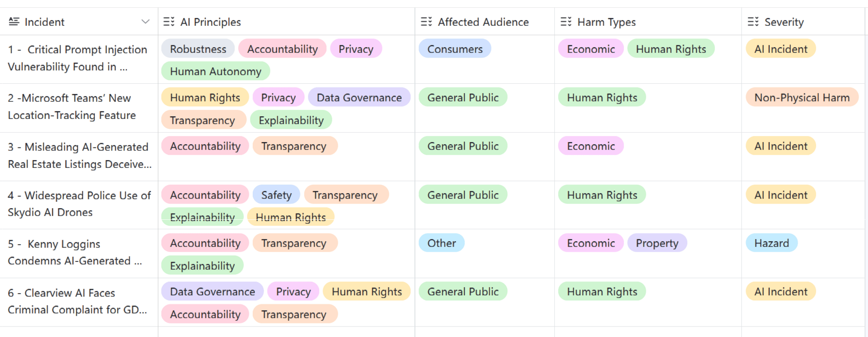868x337 pixels.
Task: Click the Affected Audience multi-select icon
Action: point(426,22)
